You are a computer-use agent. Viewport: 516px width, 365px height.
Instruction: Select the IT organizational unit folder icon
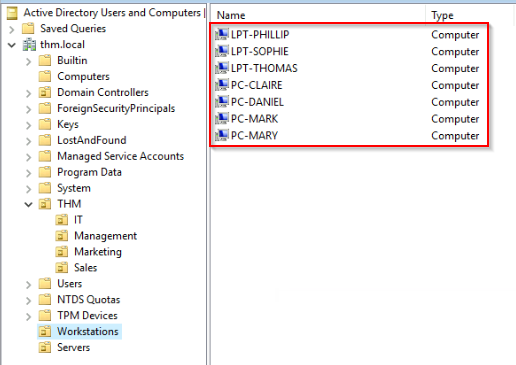[x=62, y=220]
